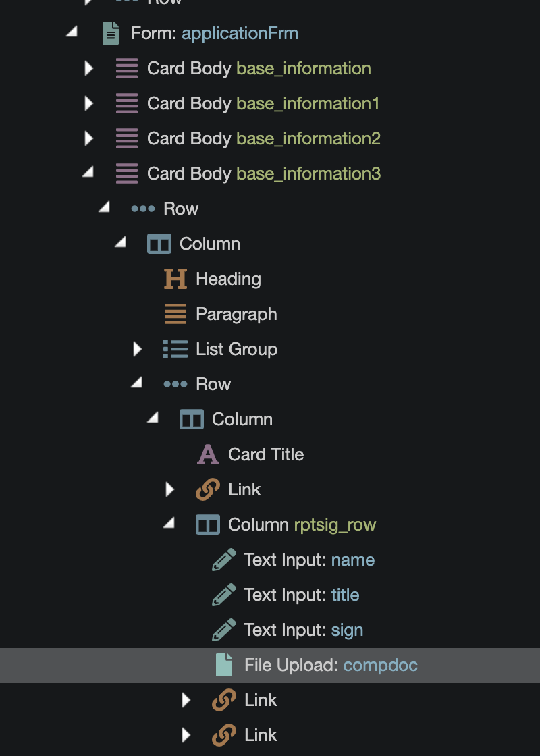Expand the List Group node
This screenshot has width=540, height=756.
point(138,349)
